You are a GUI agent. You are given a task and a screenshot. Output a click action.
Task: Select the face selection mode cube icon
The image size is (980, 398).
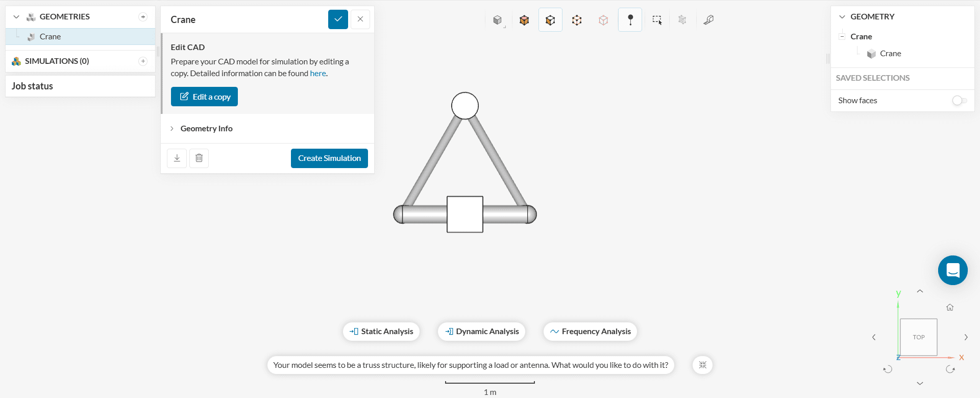point(550,20)
